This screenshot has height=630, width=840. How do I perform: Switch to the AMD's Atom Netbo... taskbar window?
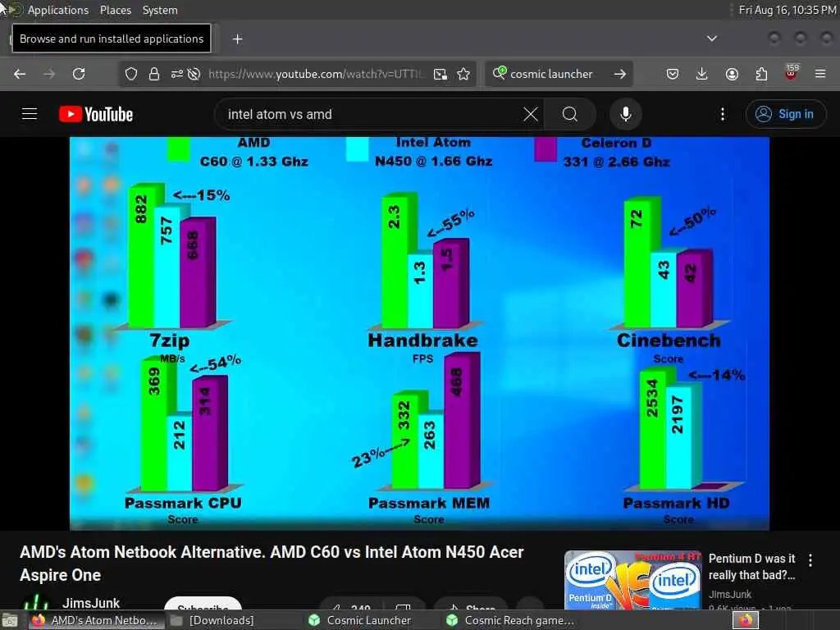pyautogui.click(x=97, y=620)
